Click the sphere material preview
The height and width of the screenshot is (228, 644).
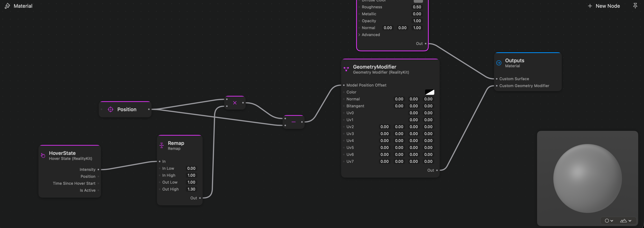587,178
